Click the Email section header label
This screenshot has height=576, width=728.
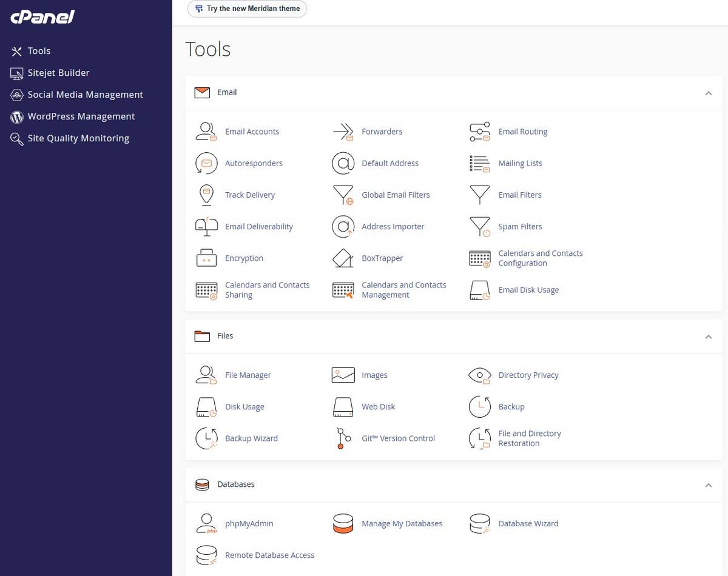coord(227,92)
